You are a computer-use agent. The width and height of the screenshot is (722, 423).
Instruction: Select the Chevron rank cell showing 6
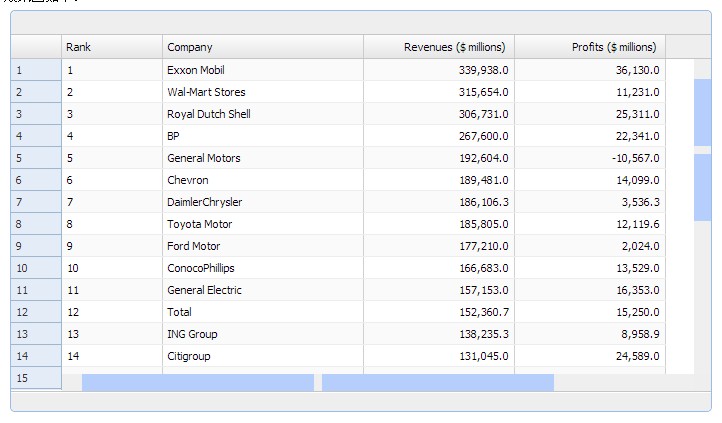click(x=112, y=180)
